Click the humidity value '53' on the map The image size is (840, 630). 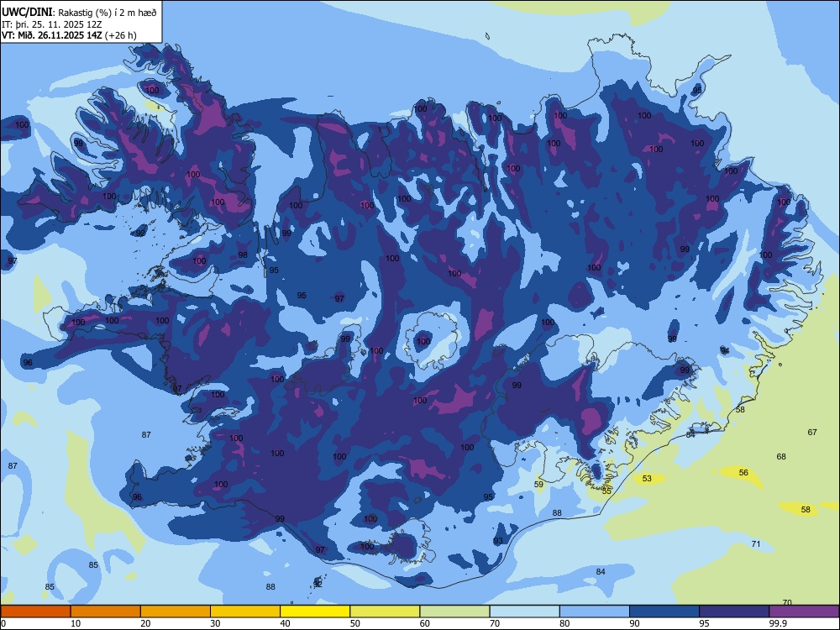coord(647,479)
